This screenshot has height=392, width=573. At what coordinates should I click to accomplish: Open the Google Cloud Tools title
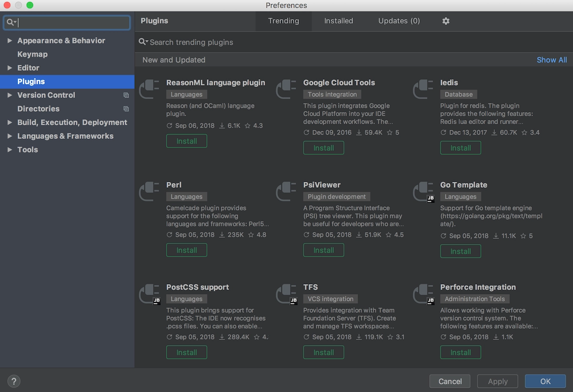click(x=339, y=83)
